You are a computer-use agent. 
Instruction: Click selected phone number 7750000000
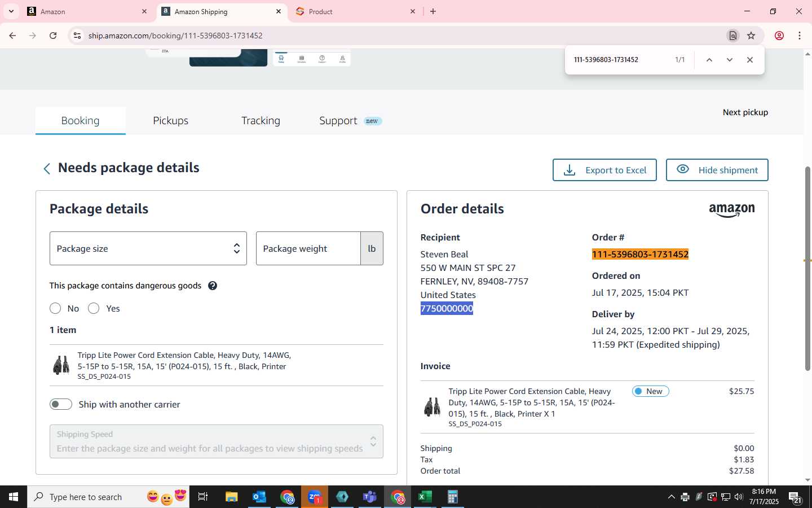pos(447,308)
